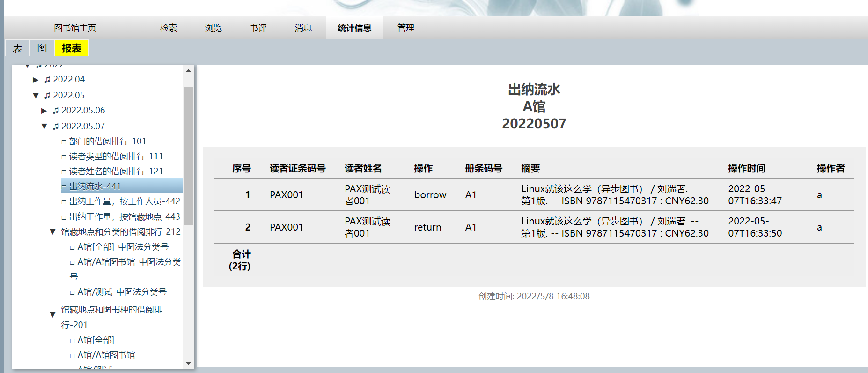
Task: Switch to the 表 tab
Action: pos(18,48)
